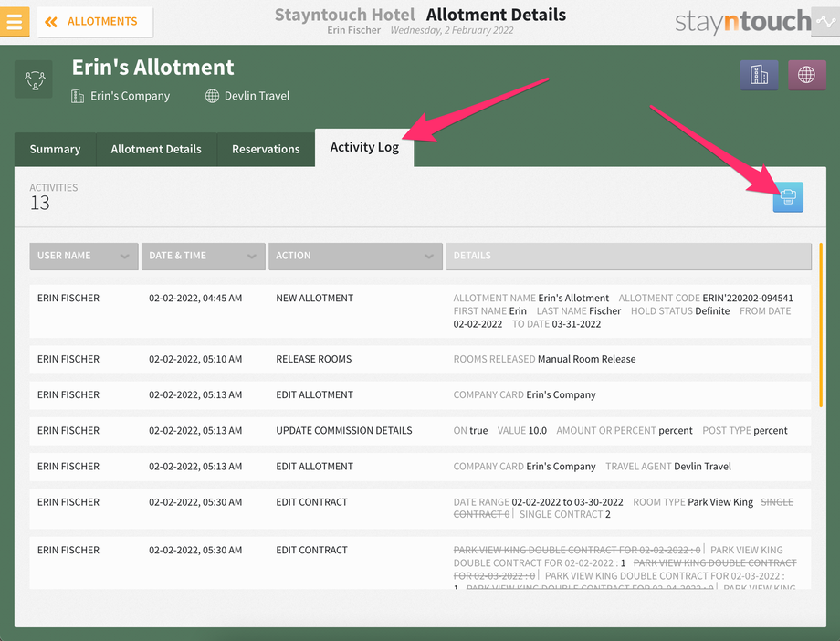This screenshot has height=641, width=840.
Task: Click the staytouch logo
Action: [743, 22]
